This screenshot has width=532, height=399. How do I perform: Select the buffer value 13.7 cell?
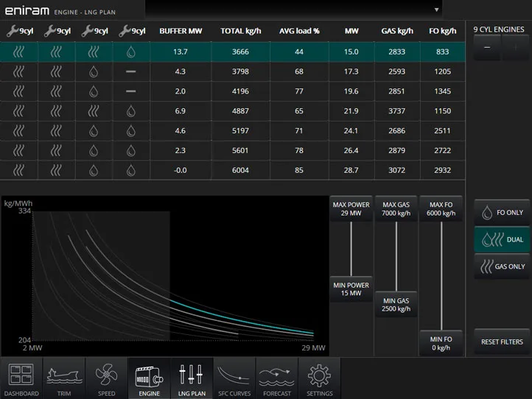[x=181, y=52]
